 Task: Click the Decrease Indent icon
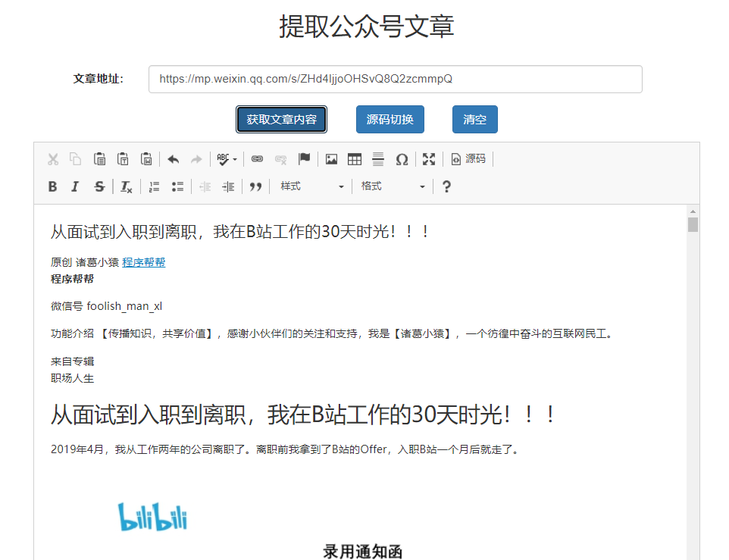point(205,187)
